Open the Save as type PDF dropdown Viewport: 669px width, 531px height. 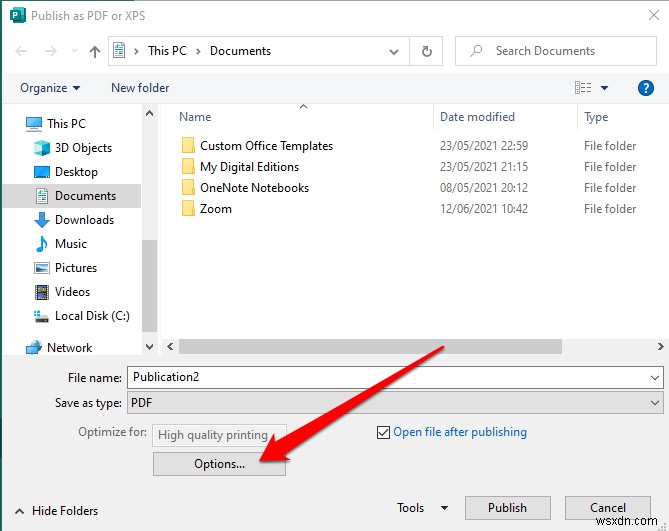pyautogui.click(x=395, y=403)
